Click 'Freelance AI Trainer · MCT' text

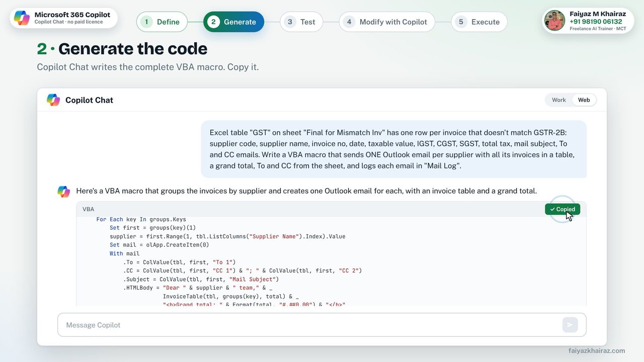(598, 29)
